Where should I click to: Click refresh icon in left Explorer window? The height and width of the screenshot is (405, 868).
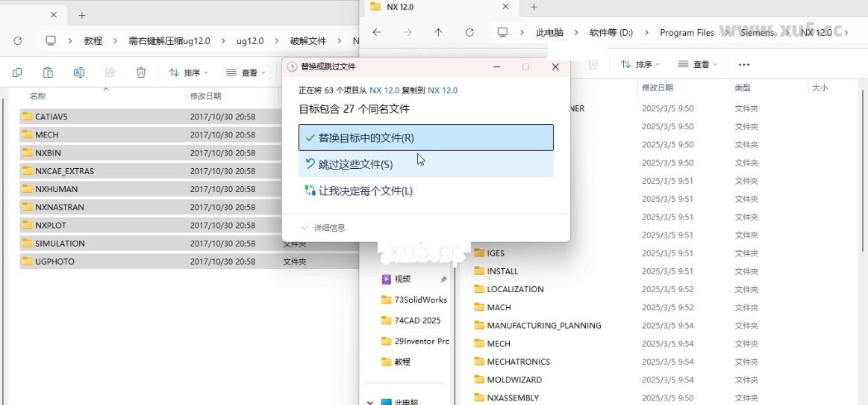(x=18, y=40)
